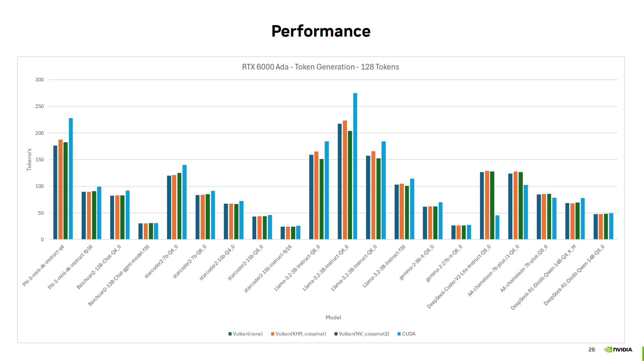Click the "starcoder2-7b-Q4_0" axis label

tap(161, 261)
